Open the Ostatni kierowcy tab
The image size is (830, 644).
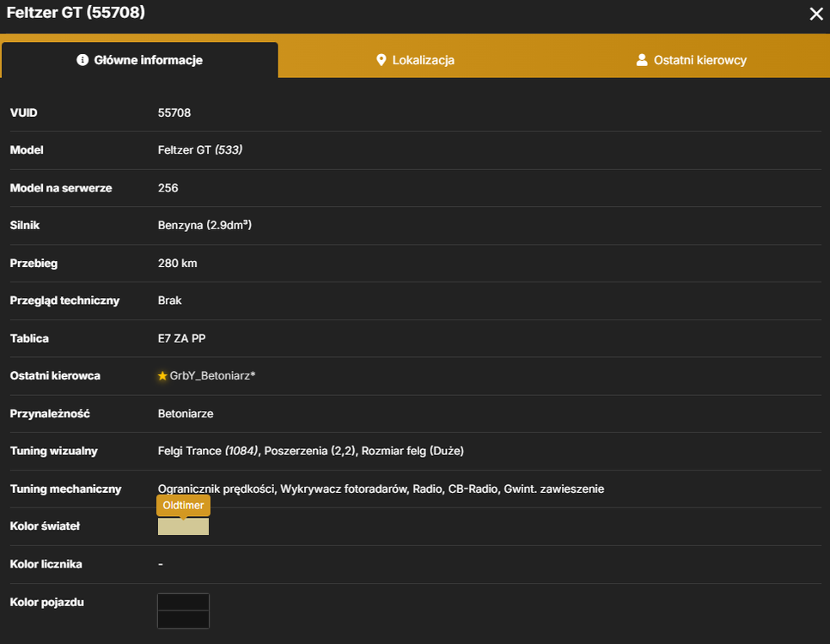click(692, 60)
